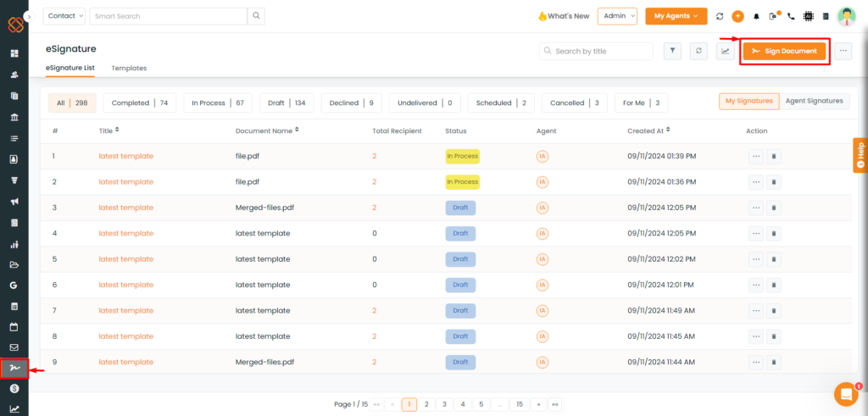
Task: Expand the My Agents dropdown button
Action: point(676,16)
